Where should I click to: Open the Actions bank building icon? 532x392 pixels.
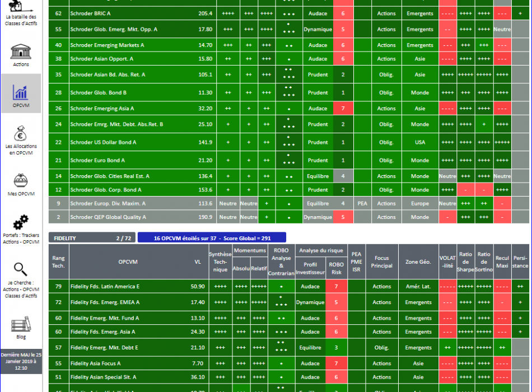tap(21, 52)
